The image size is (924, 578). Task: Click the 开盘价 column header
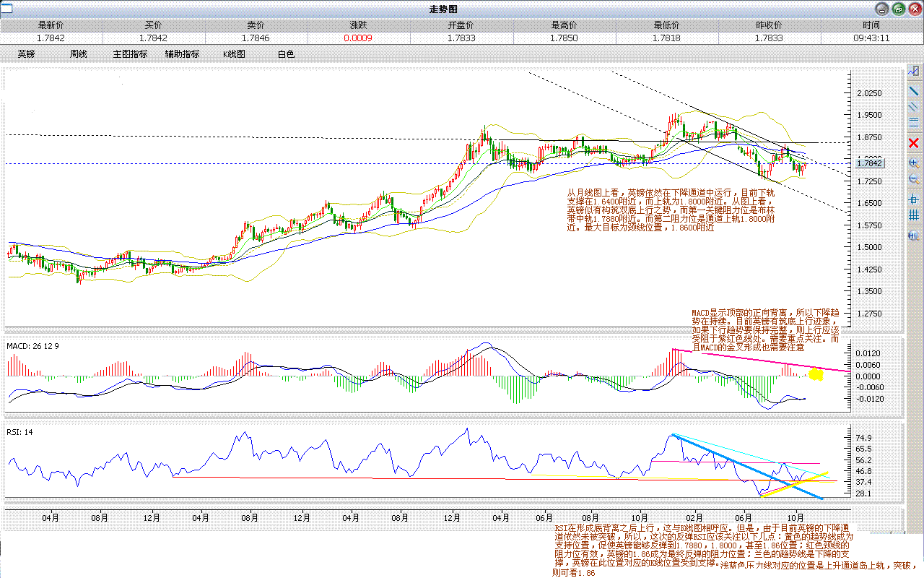[461, 25]
